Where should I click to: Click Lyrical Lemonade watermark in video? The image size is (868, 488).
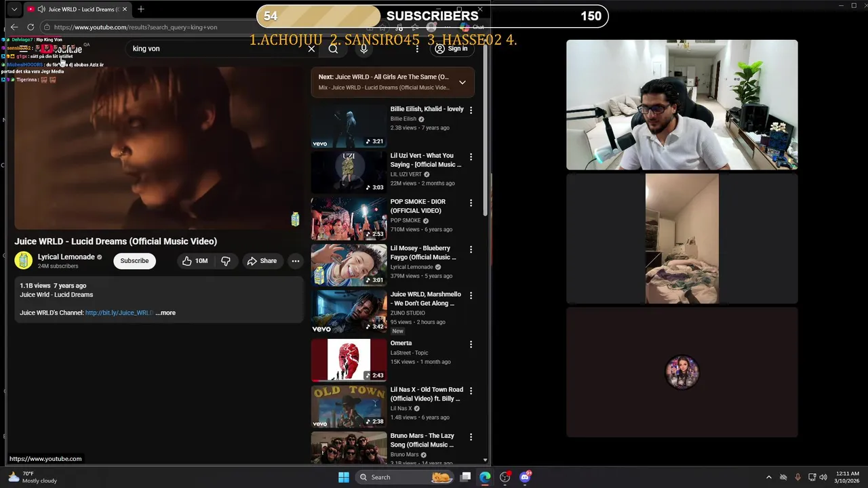295,219
